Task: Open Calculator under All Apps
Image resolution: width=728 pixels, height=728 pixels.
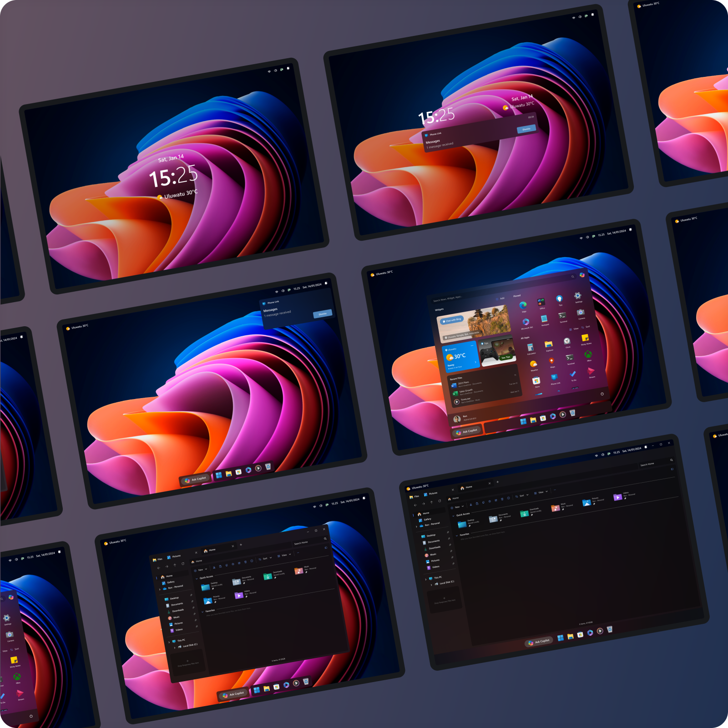Action: [x=530, y=348]
